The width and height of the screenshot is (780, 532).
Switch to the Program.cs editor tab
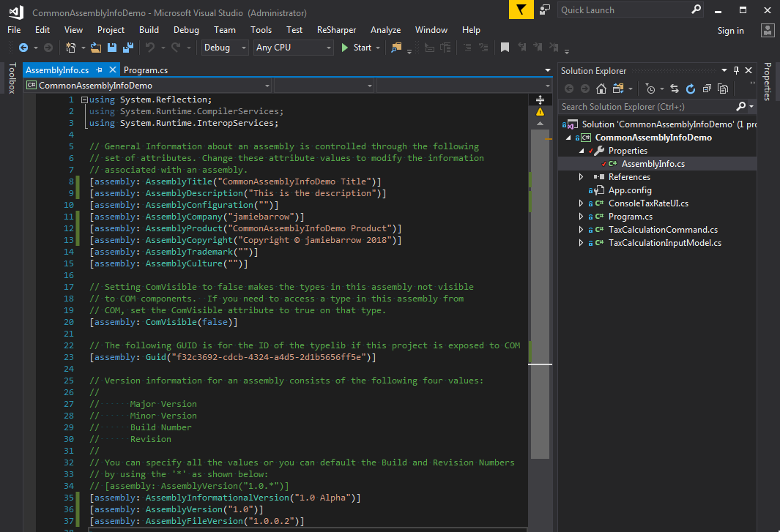pyautogui.click(x=145, y=70)
